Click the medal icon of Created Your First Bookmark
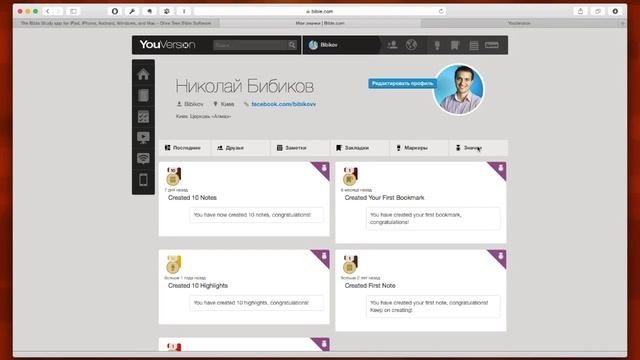 (x=350, y=176)
